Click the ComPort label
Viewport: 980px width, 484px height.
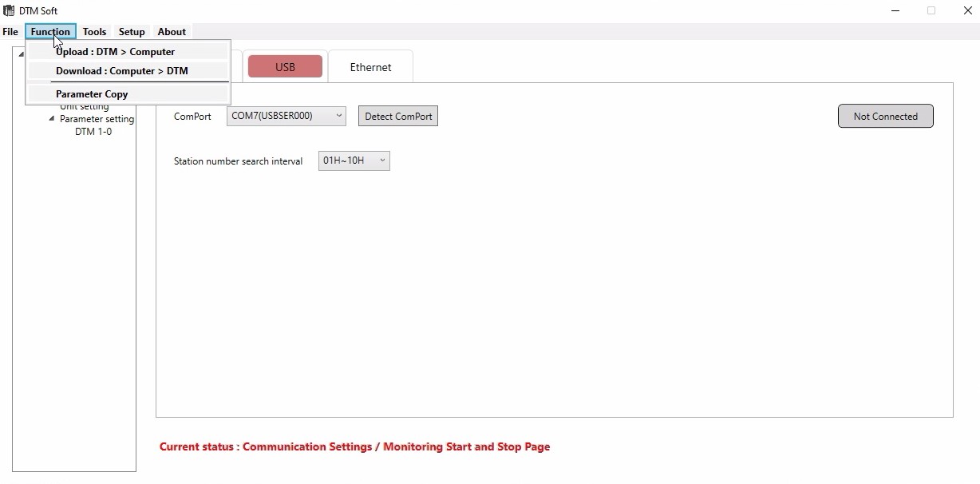coord(192,117)
